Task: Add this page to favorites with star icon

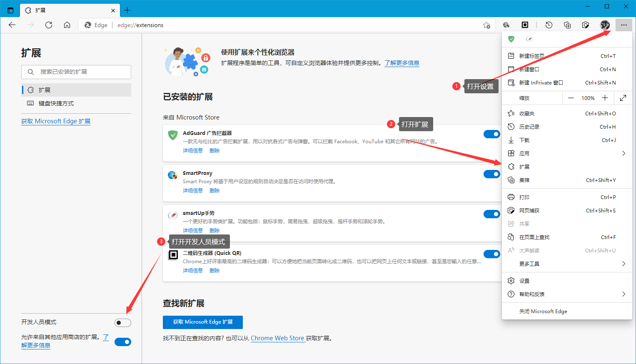Action: [x=486, y=25]
